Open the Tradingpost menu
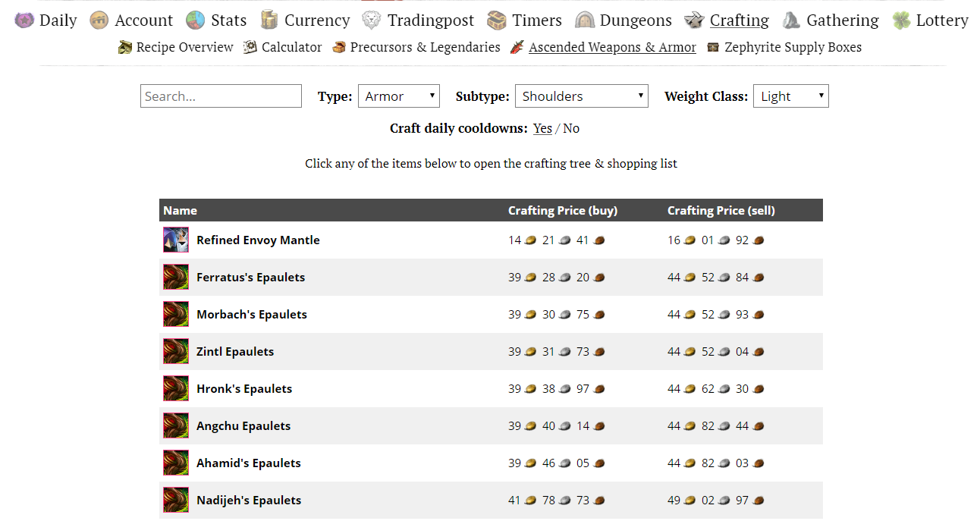The height and width of the screenshot is (521, 980). 431,20
